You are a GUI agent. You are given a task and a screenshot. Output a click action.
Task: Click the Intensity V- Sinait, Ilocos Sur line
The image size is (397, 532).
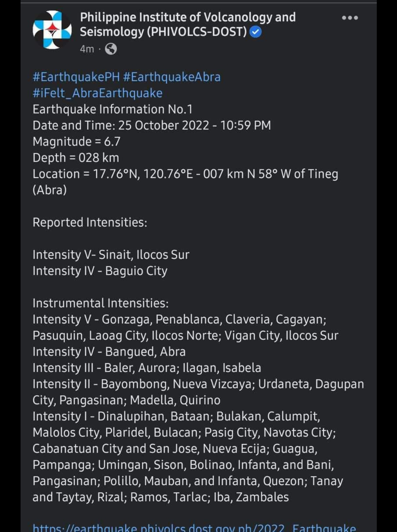[111, 255]
